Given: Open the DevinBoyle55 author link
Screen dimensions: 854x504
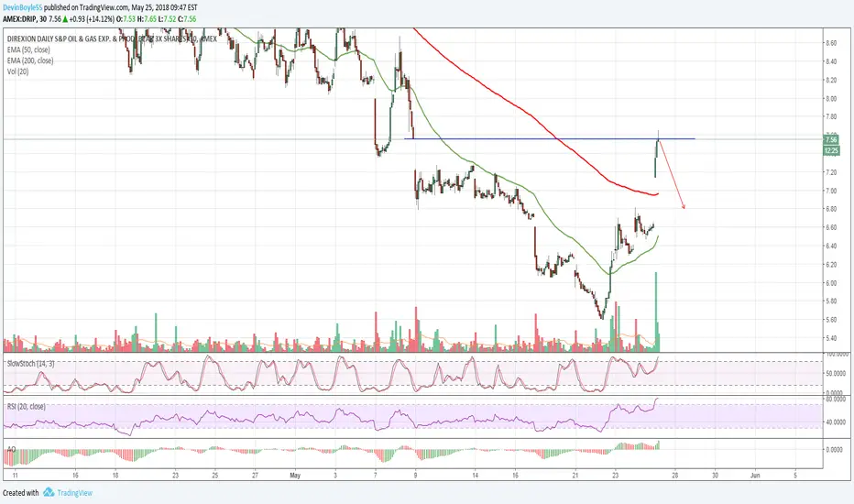Looking at the screenshot, I should (x=22, y=7).
